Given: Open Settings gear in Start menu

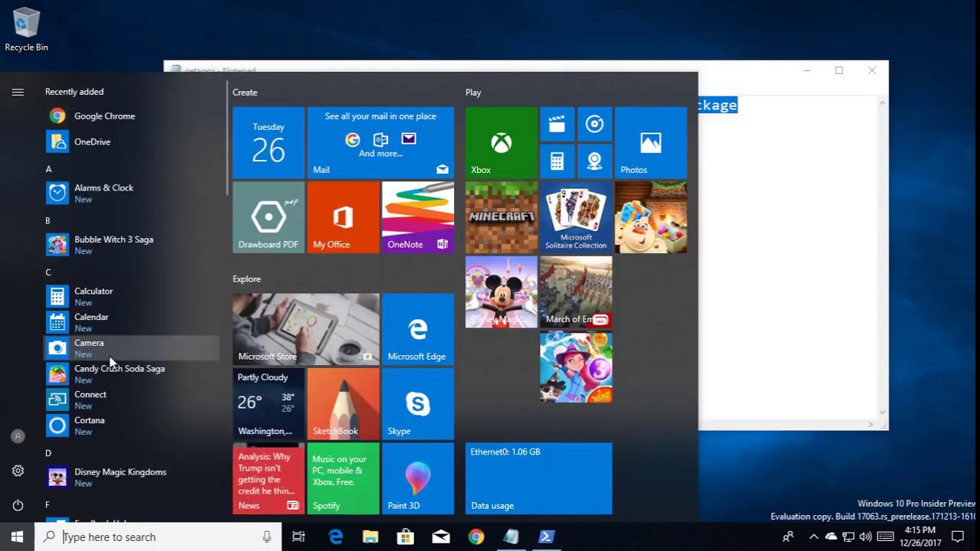Looking at the screenshot, I should (x=18, y=471).
